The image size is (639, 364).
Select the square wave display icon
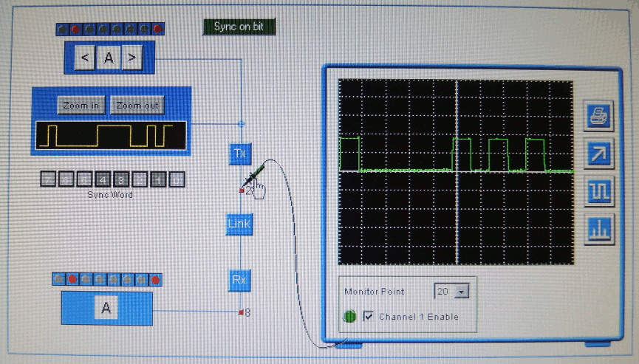coord(598,192)
